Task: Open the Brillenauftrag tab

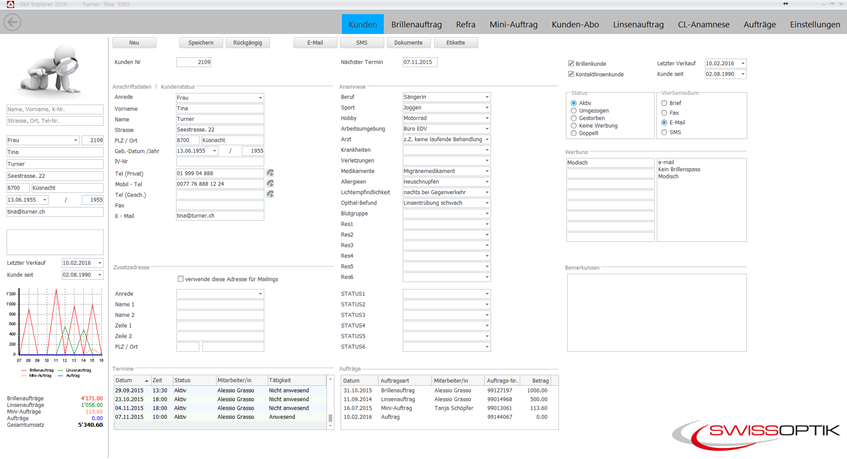Action: point(416,24)
